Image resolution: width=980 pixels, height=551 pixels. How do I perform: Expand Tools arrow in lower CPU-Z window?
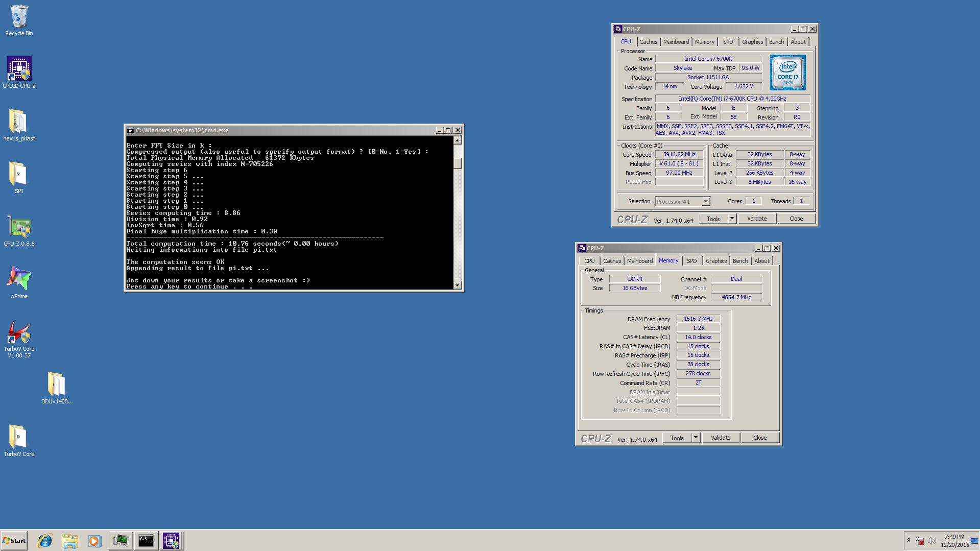696,438
